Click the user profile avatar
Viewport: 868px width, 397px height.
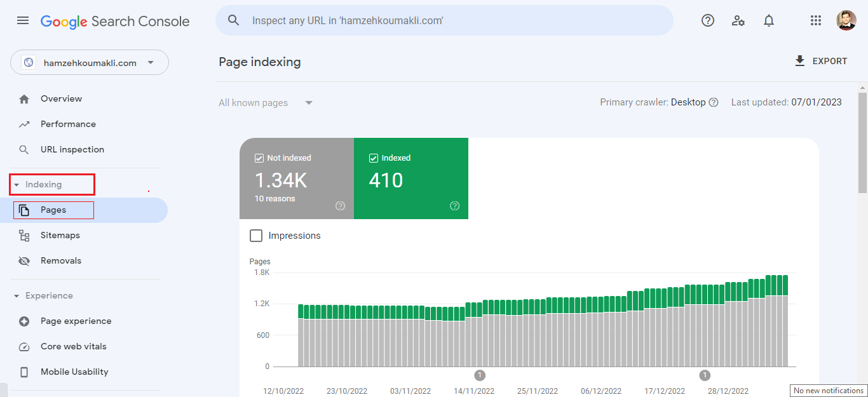[x=846, y=20]
